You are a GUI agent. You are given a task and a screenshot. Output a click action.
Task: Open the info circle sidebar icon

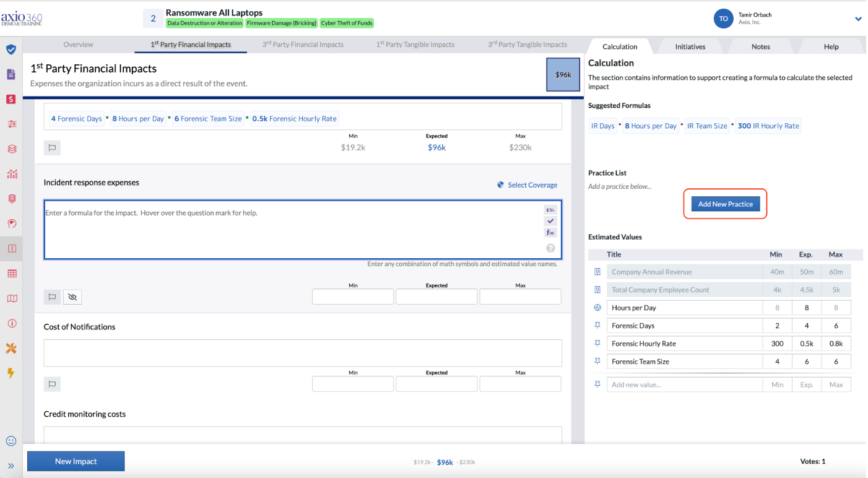point(12,323)
